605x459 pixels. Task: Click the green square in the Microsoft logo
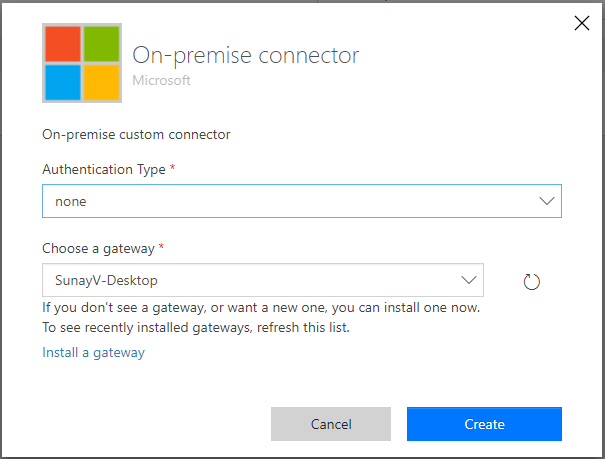[101, 43]
